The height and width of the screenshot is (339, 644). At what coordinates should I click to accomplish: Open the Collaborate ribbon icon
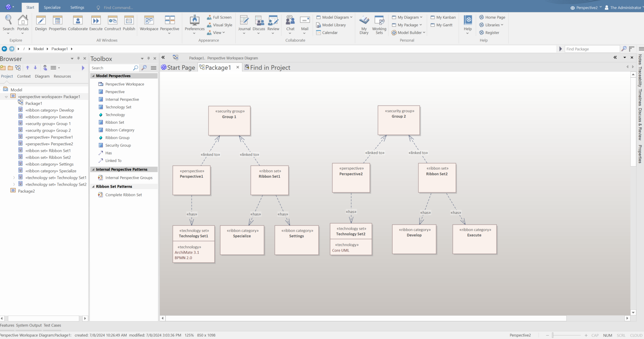pyautogui.click(x=78, y=23)
